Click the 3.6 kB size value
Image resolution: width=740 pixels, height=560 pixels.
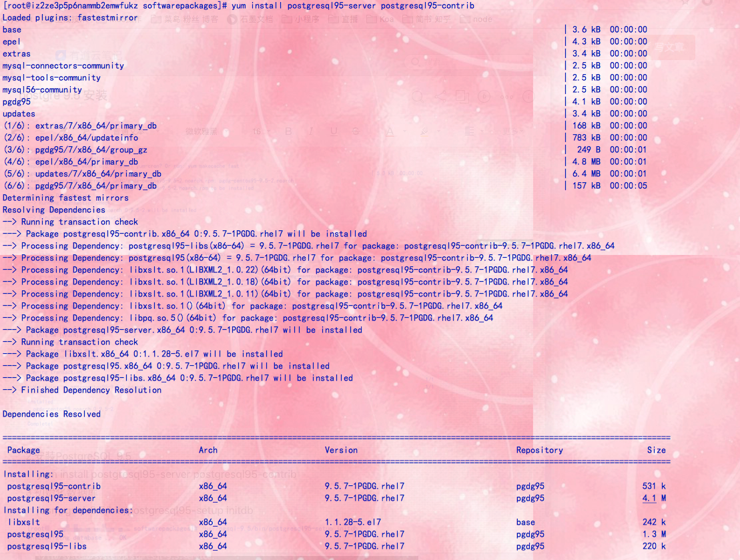tap(586, 29)
